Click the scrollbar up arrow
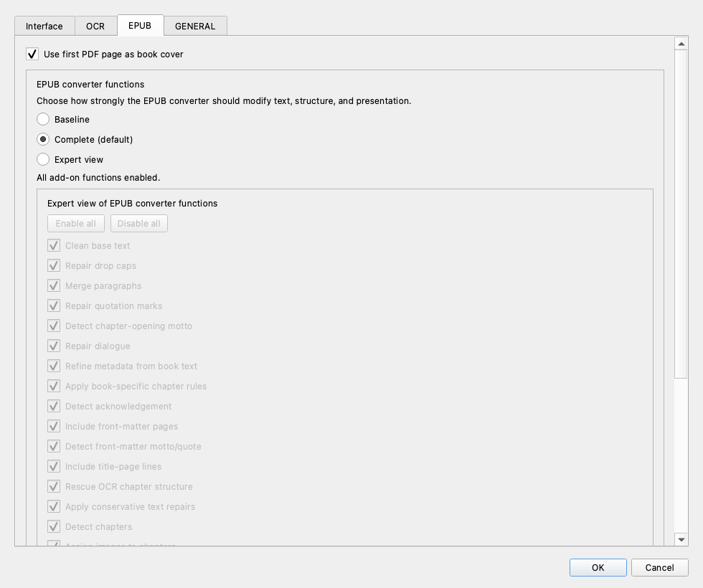Viewport: 703px width, 588px height. click(x=681, y=44)
